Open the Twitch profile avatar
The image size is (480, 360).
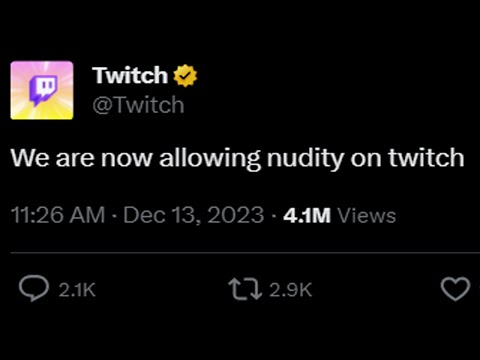point(42,90)
